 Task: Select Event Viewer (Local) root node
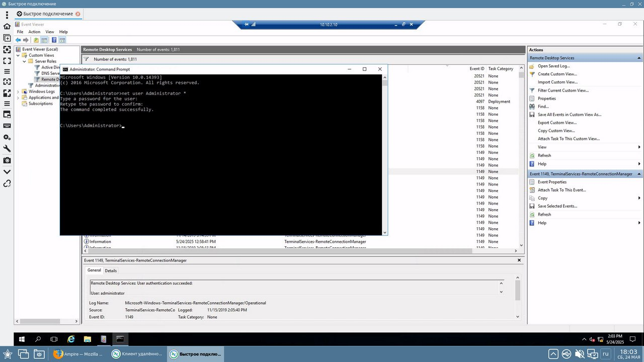click(x=40, y=49)
